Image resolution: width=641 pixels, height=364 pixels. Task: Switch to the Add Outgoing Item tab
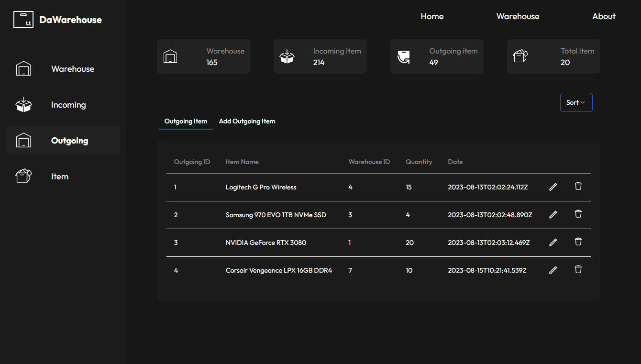pos(247,121)
